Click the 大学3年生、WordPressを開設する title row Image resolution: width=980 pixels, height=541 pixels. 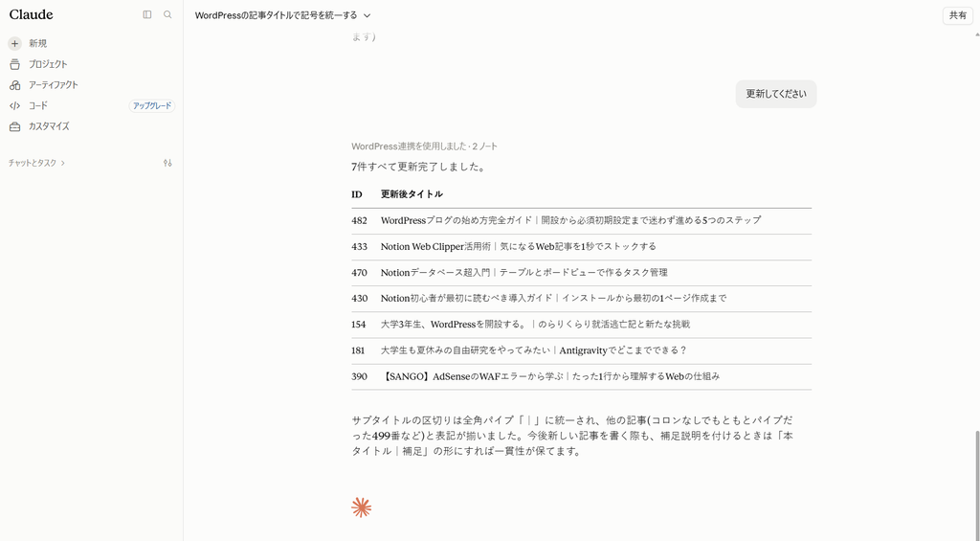(535, 325)
